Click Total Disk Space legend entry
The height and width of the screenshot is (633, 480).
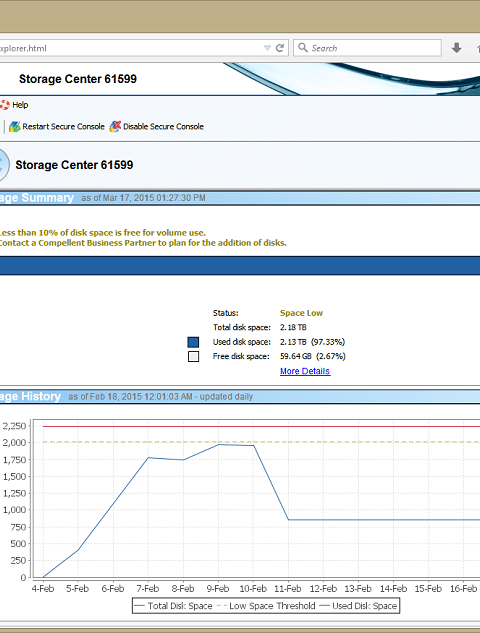tap(173, 606)
